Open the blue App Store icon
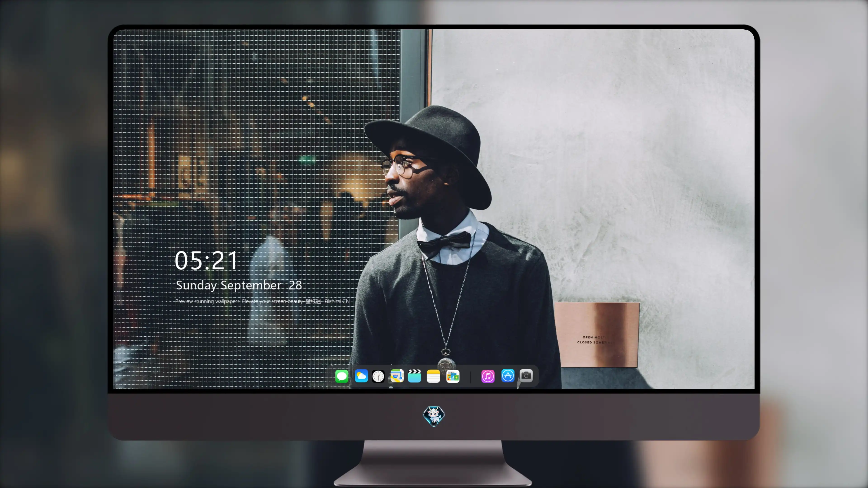This screenshot has width=868, height=488. [x=508, y=375]
